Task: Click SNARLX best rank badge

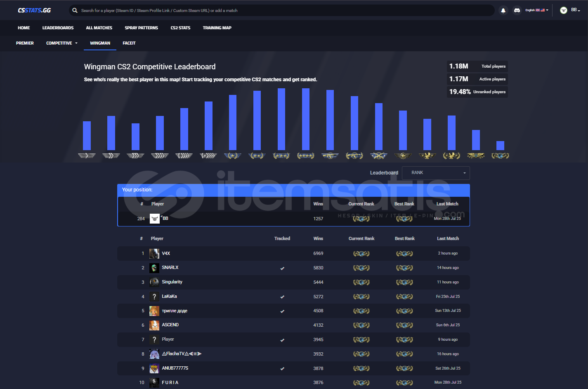Action: pos(404,268)
